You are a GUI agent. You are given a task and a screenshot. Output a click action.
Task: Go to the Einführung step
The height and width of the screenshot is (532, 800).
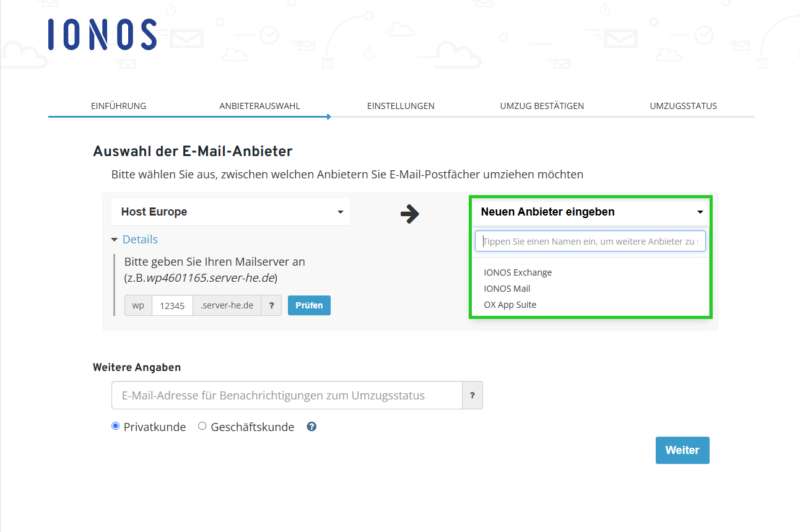pos(118,106)
